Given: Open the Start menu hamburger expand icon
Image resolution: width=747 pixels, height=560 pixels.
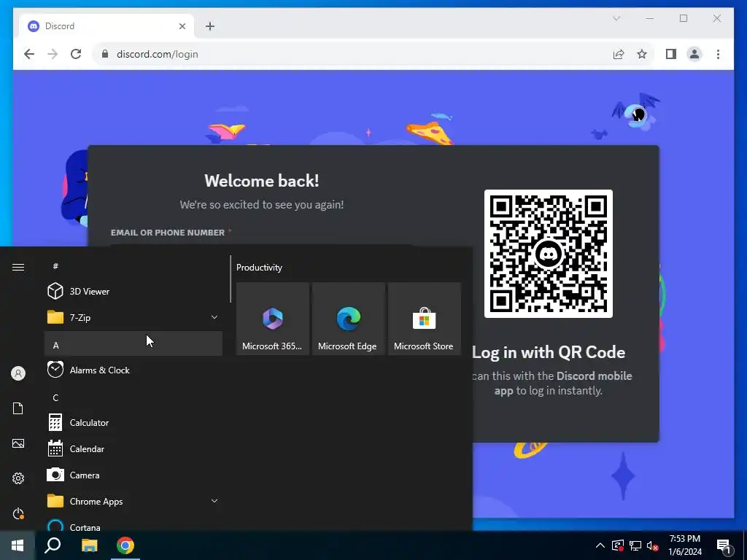Looking at the screenshot, I should 18,267.
